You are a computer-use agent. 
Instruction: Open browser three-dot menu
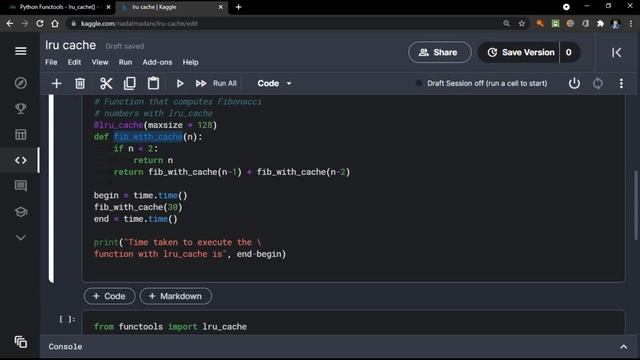tap(631, 24)
